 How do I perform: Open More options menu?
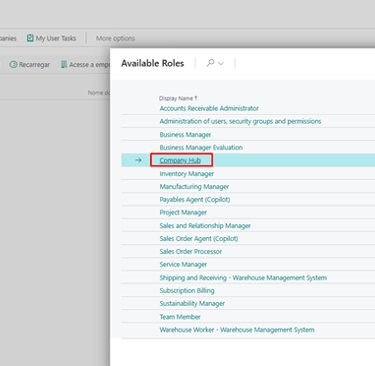(x=115, y=38)
